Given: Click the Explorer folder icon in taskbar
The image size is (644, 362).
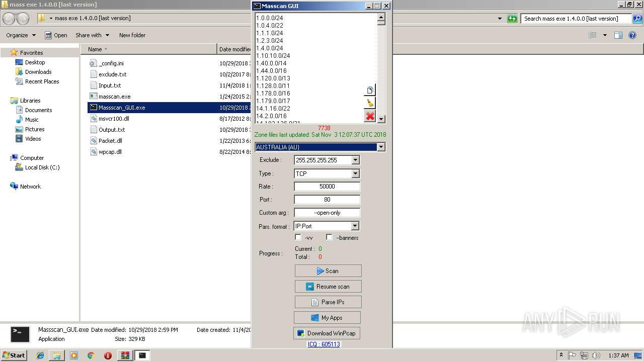Looking at the screenshot, I should pyautogui.click(x=57, y=355).
